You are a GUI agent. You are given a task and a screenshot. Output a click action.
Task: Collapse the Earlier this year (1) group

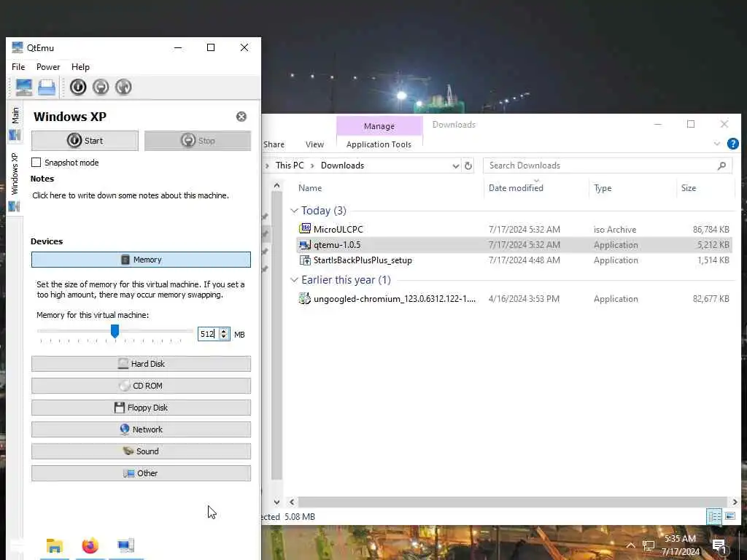pos(295,280)
